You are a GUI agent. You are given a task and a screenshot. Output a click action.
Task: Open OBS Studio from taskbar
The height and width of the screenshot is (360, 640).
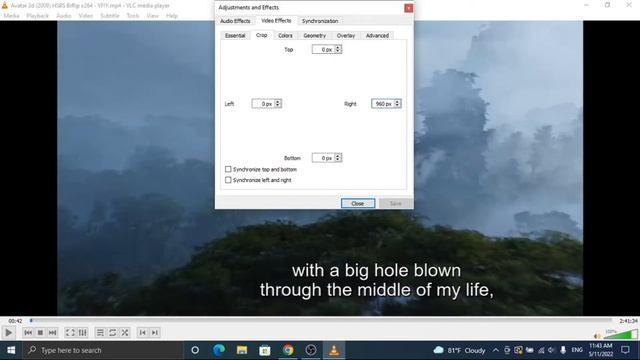pos(311,350)
